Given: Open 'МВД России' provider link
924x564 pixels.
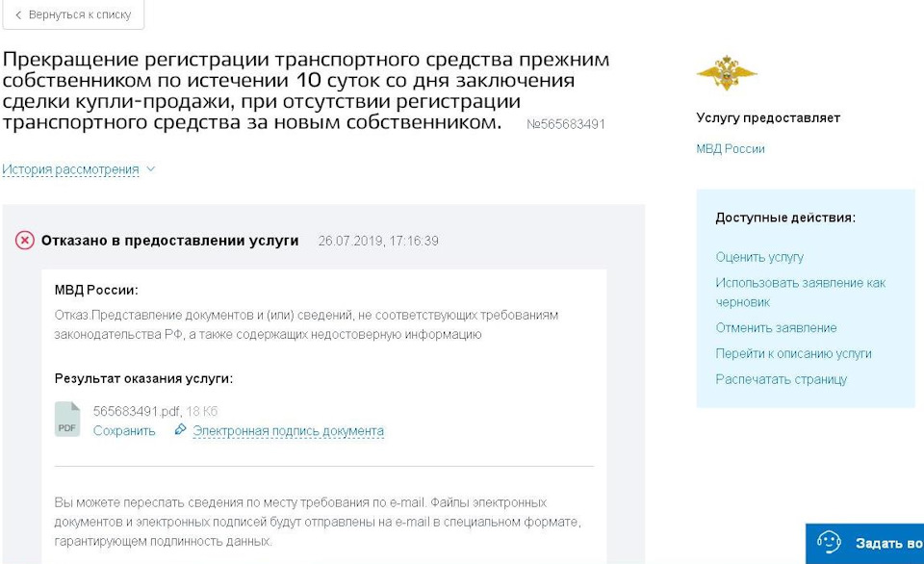Looking at the screenshot, I should click(731, 149).
